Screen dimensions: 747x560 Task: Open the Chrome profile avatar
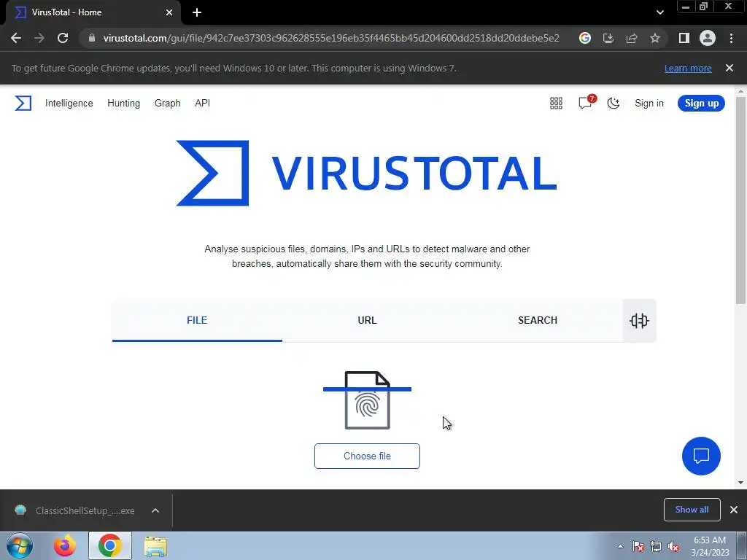click(x=708, y=38)
